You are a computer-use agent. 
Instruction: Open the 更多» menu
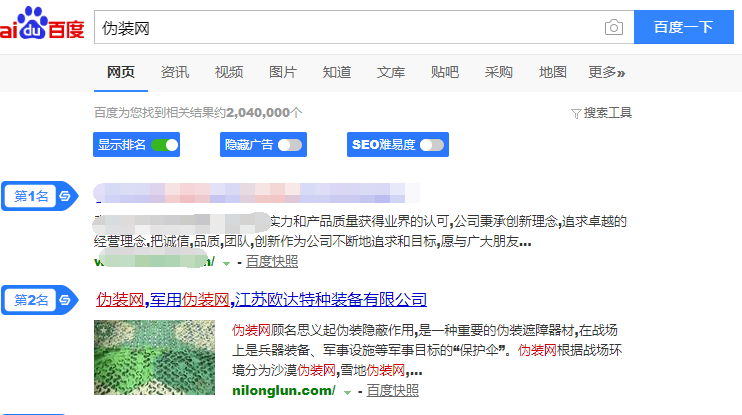607,72
